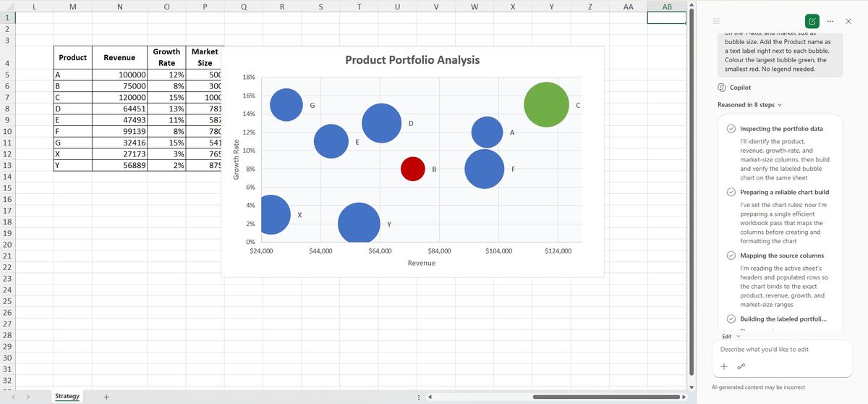Click the 'Revenue' table header cell

[x=119, y=57]
